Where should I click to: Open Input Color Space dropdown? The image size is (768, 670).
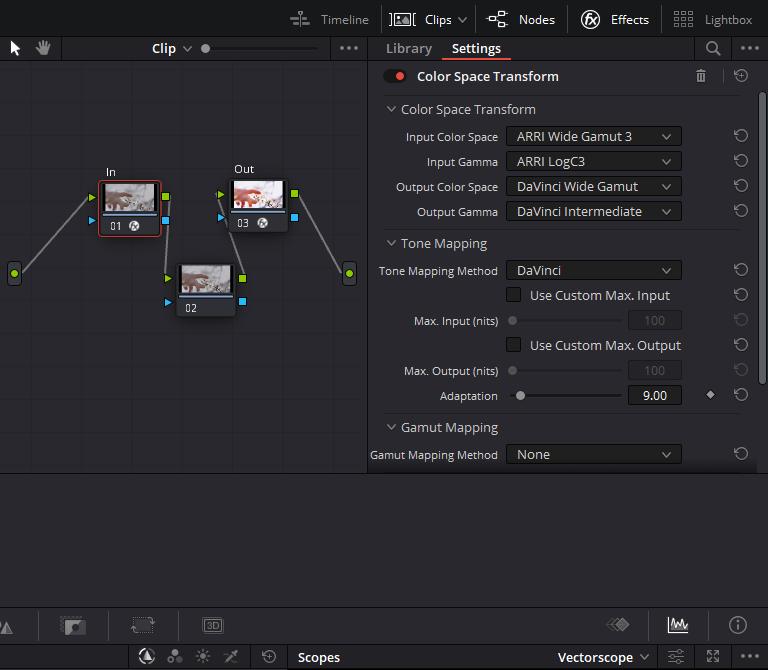tap(594, 136)
